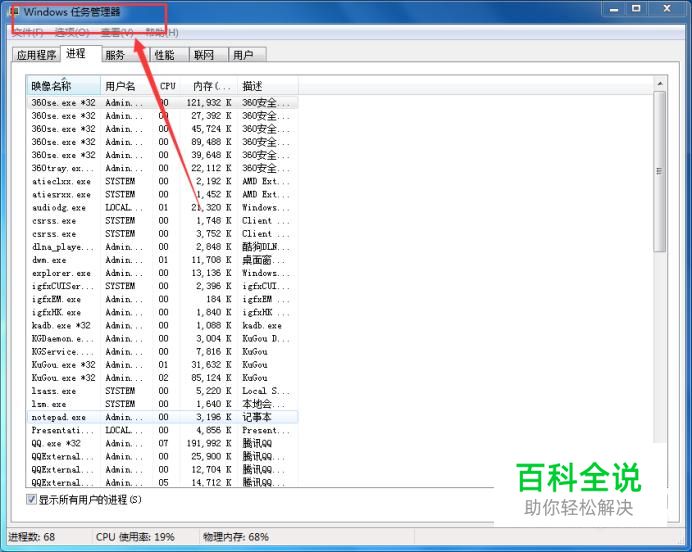Screen dimensions: 692x552
Task: Click the 进程数: 68 status entry
Action: pyautogui.click(x=31, y=537)
